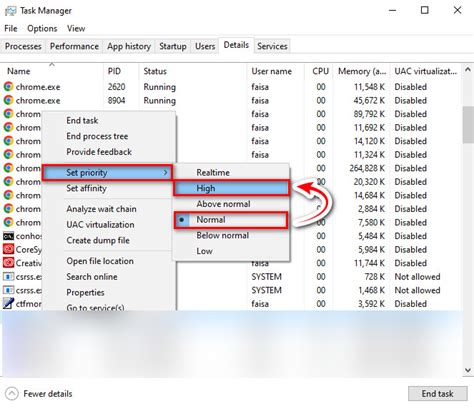Viewport: 474px width, 411px height.
Task: Click the conhost console icon
Action: (x=8, y=236)
